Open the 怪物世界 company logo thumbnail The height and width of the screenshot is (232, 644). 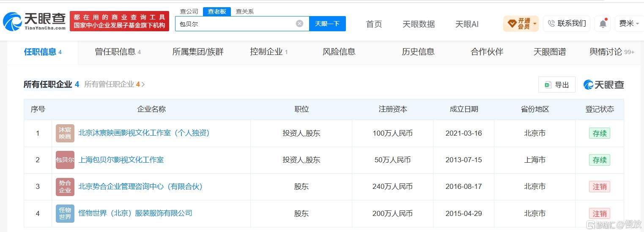(65, 213)
